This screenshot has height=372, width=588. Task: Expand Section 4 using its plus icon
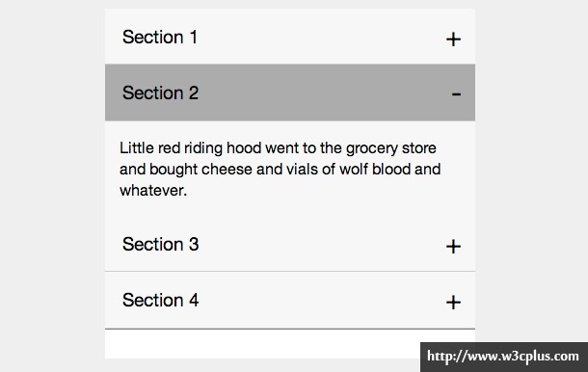(x=453, y=303)
